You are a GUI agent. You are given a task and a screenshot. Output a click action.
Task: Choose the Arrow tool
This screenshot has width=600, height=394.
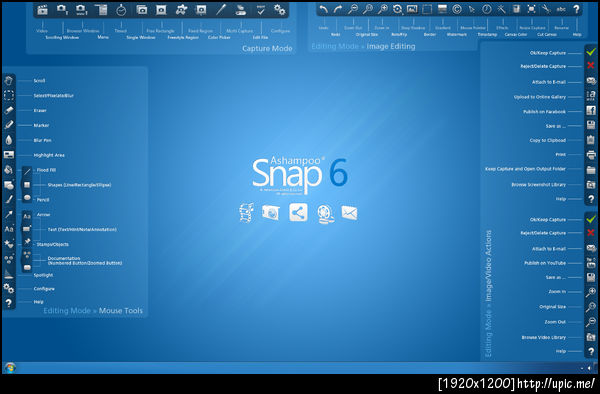pyautogui.click(x=9, y=214)
